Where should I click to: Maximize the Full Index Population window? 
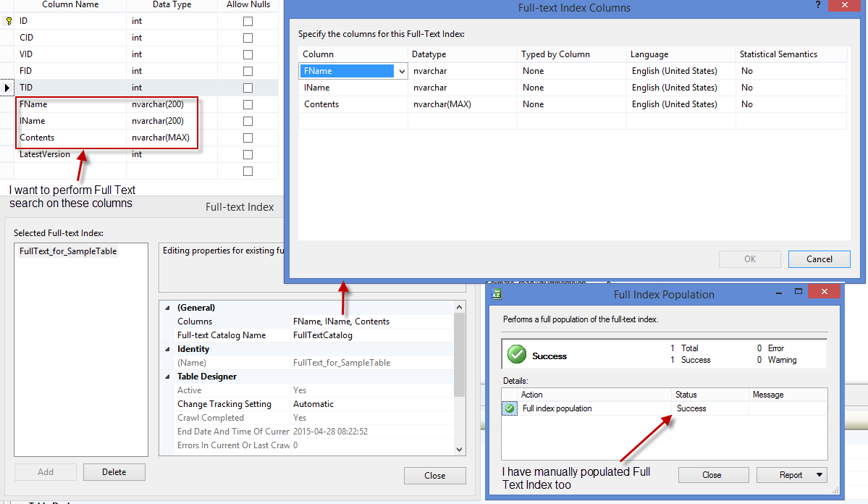tap(799, 291)
